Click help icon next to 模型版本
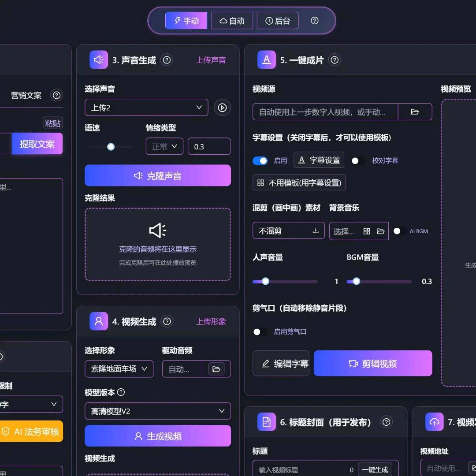Viewport: 476px width, 476px height. (x=121, y=392)
